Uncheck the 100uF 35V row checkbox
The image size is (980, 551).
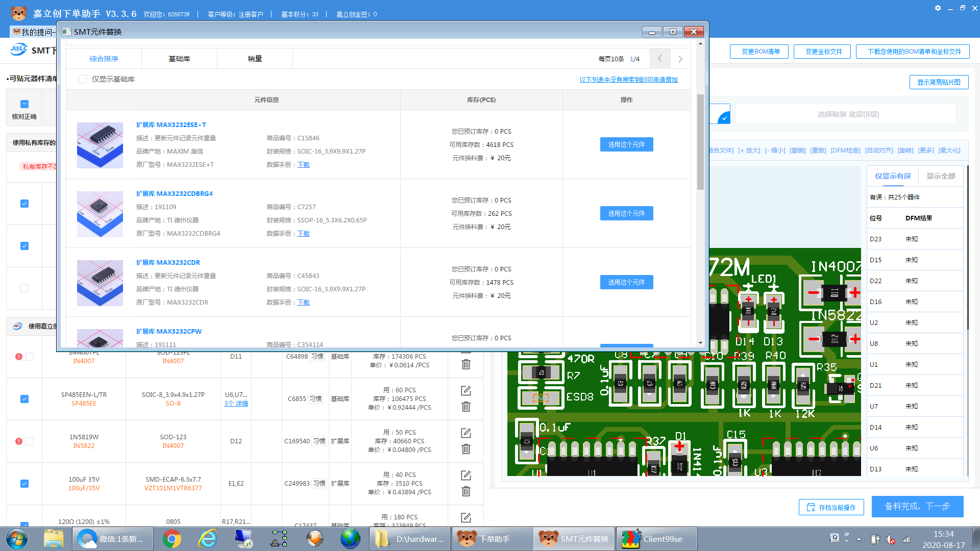pos(24,484)
